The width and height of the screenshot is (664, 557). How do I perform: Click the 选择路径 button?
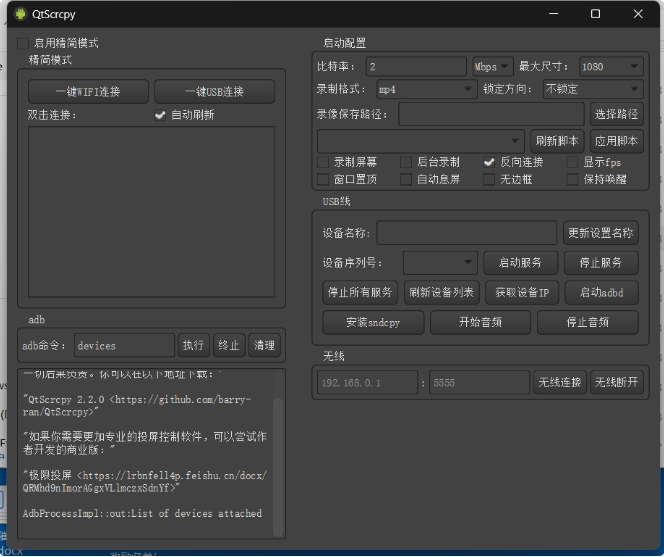[x=617, y=114]
